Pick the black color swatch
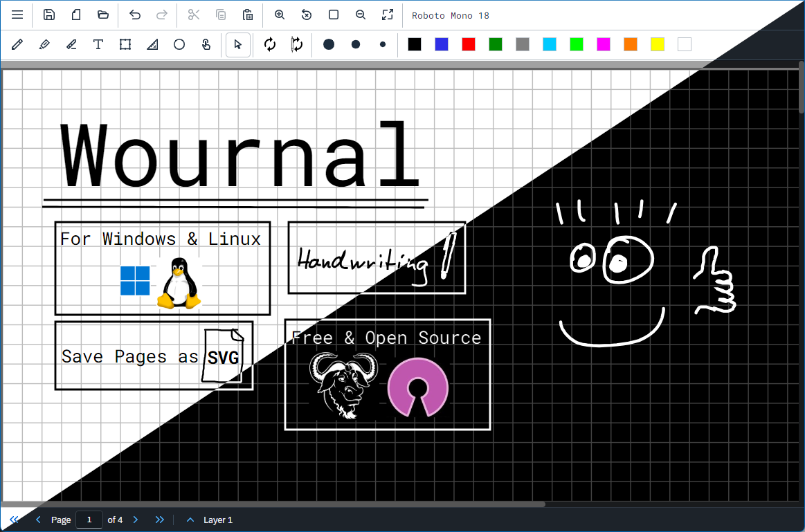This screenshot has height=532, width=805. [x=415, y=45]
